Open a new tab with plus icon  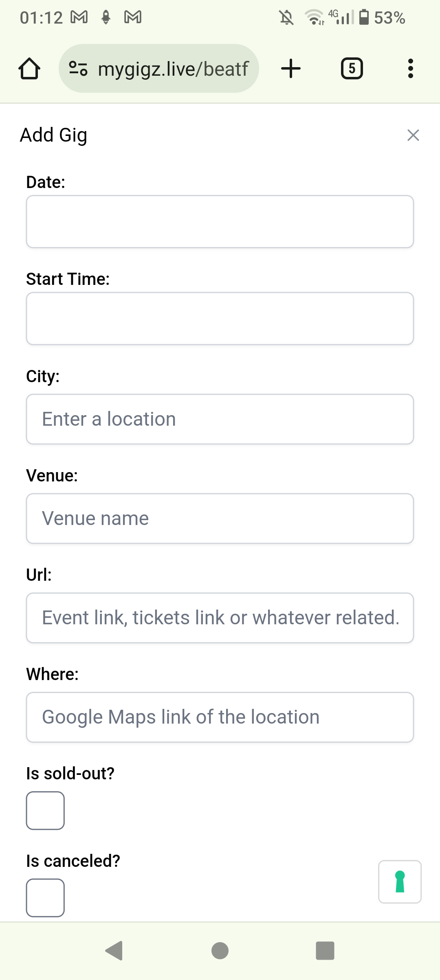(291, 68)
